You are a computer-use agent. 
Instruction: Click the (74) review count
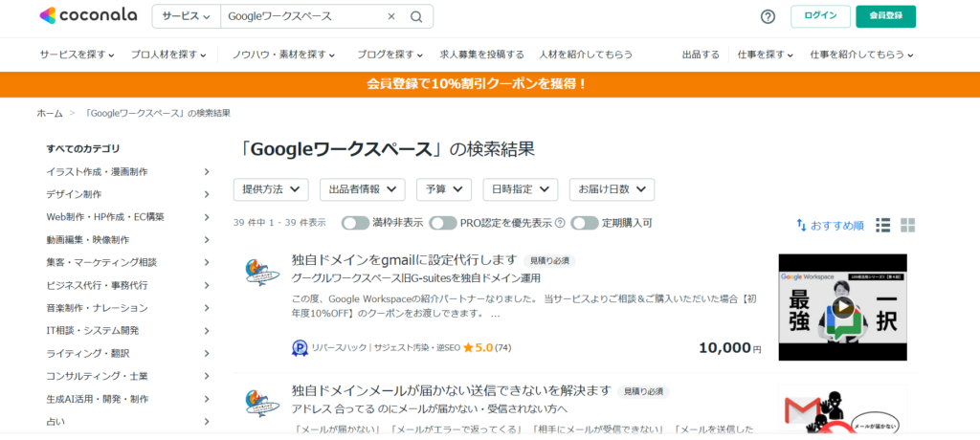pyautogui.click(x=503, y=348)
